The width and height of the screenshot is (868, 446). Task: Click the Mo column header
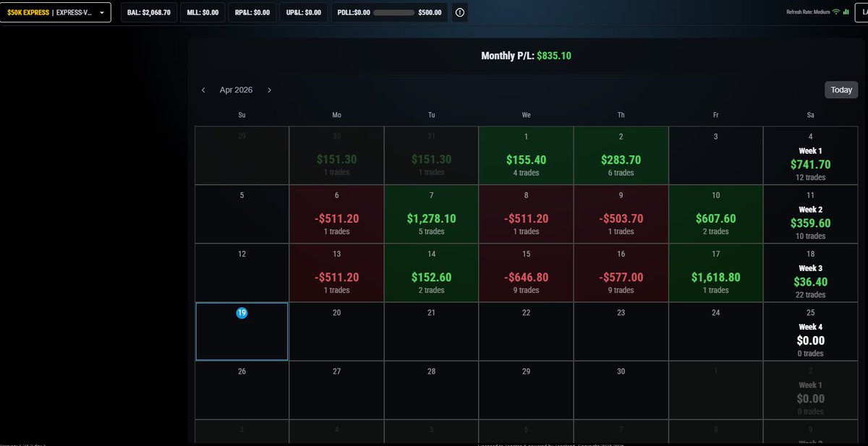[x=336, y=115]
